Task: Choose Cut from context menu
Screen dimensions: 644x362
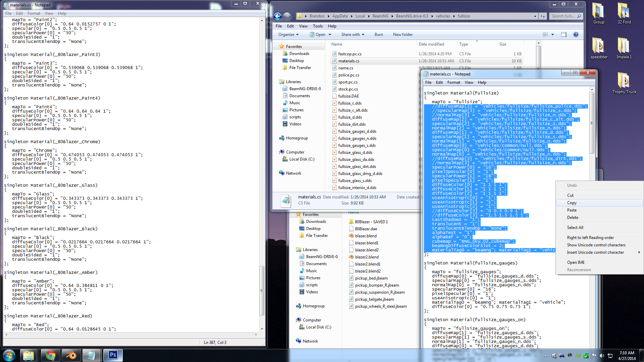Action: [599, 195]
